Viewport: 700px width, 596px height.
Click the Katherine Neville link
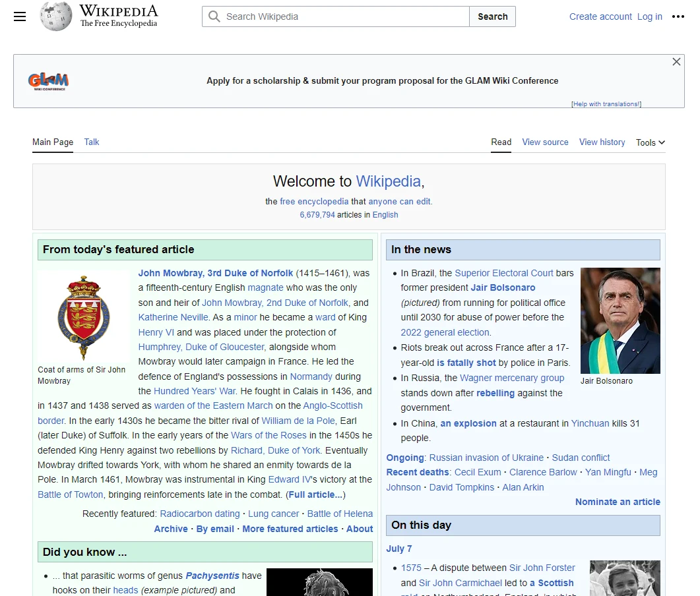173,317
